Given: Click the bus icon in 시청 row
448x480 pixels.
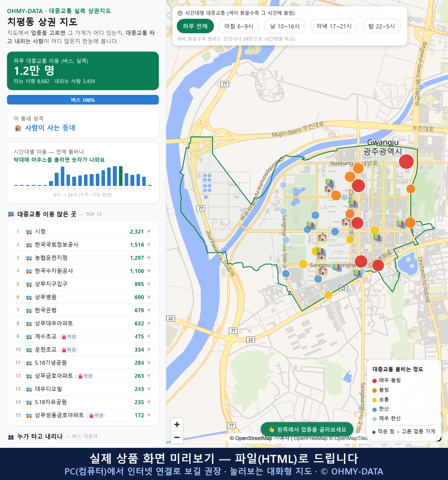Looking at the screenshot, I should [29, 232].
